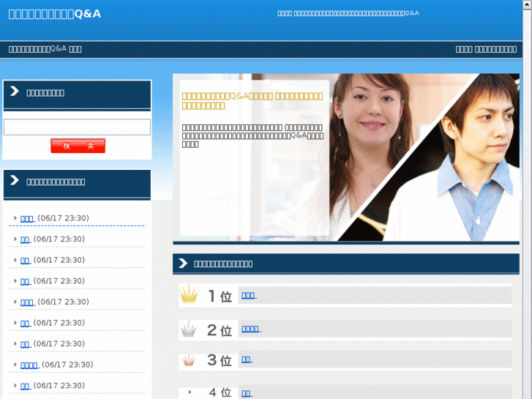The width and height of the screenshot is (532, 399).
Task: Open the 3位 ranked link
Action: [247, 359]
